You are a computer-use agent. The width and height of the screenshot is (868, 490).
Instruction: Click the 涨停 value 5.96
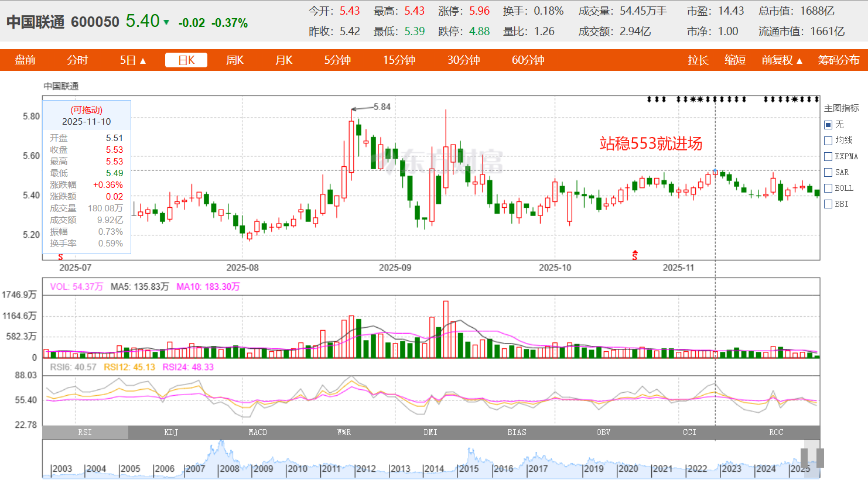pos(479,11)
